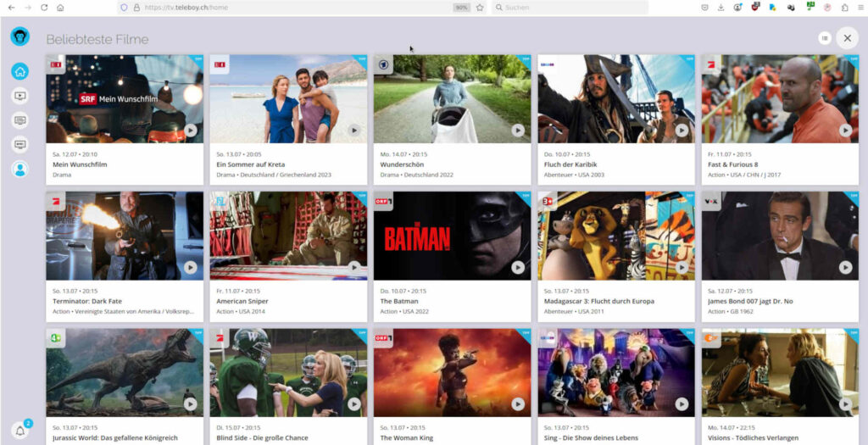Click the padlock site info icon
This screenshot has width=868, height=445.
coord(136,7)
